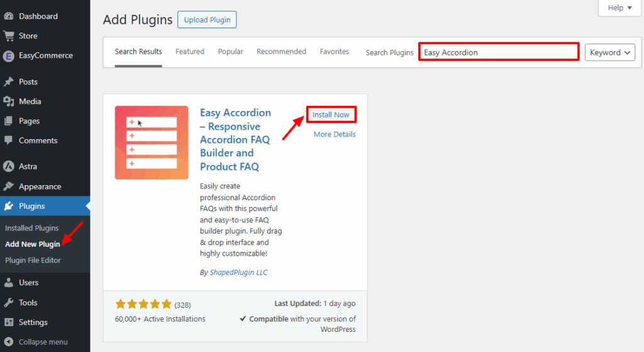The image size is (644, 352).
Task: Click the Settings sliders icon
Action: [x=9, y=322]
